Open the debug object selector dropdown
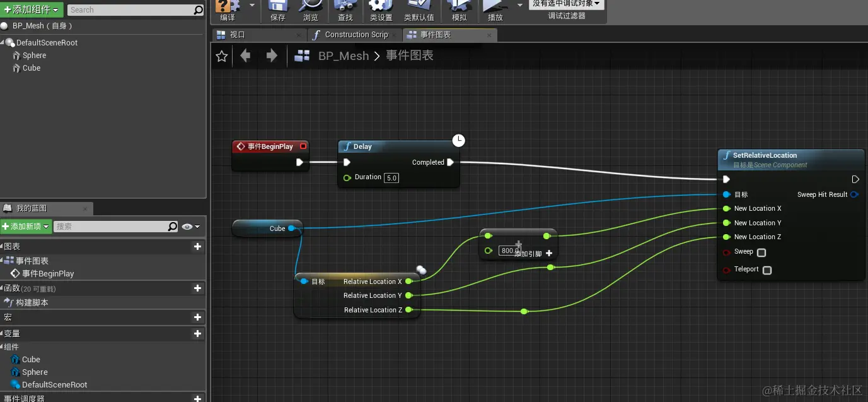The width and height of the screenshot is (868, 402). point(566,4)
